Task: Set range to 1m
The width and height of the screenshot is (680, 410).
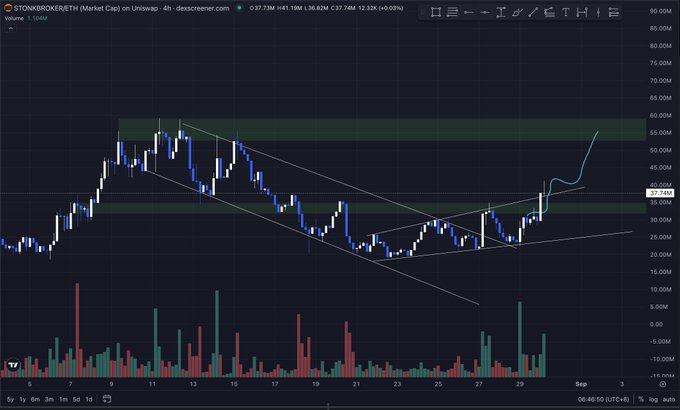Action: coord(63,399)
